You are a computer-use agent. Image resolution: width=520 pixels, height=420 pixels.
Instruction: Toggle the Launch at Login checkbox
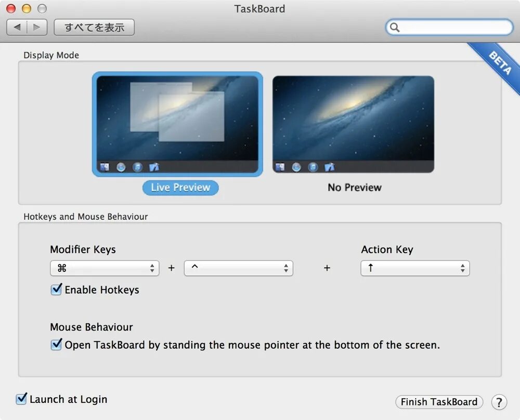click(x=21, y=399)
